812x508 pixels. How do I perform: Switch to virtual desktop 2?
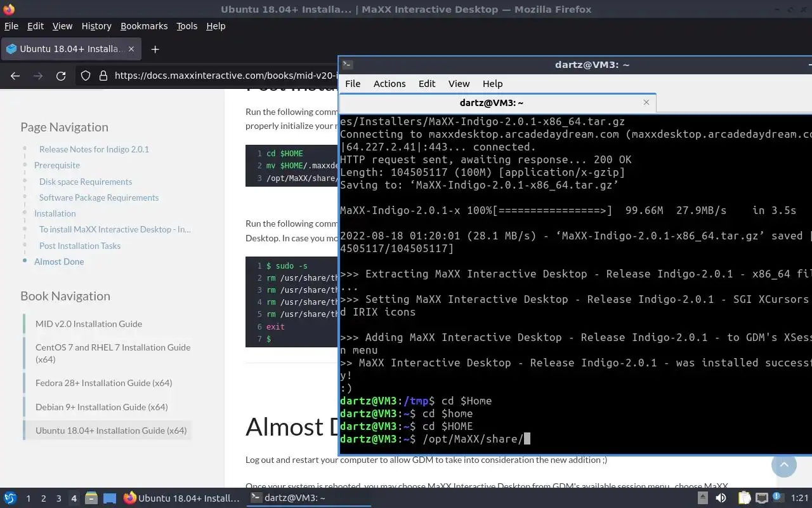43,498
